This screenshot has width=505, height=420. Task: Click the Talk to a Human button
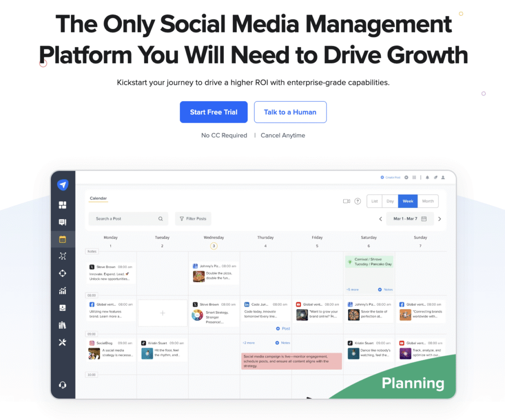tap(290, 112)
